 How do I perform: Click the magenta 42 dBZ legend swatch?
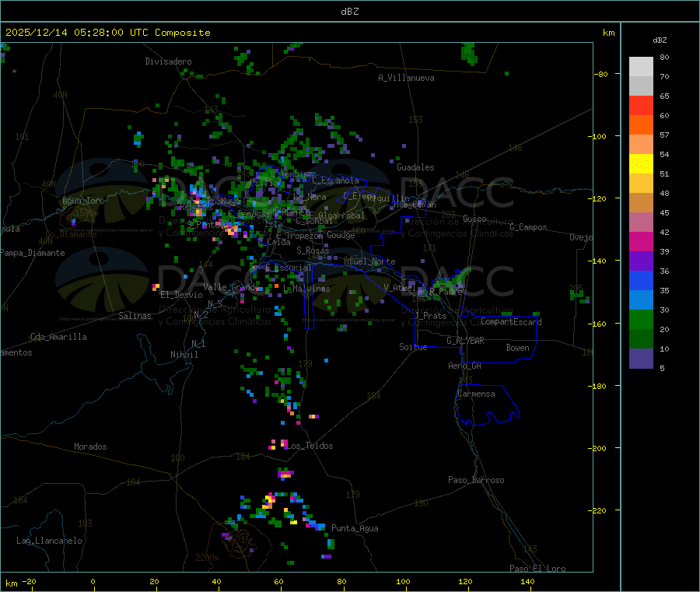(x=641, y=241)
